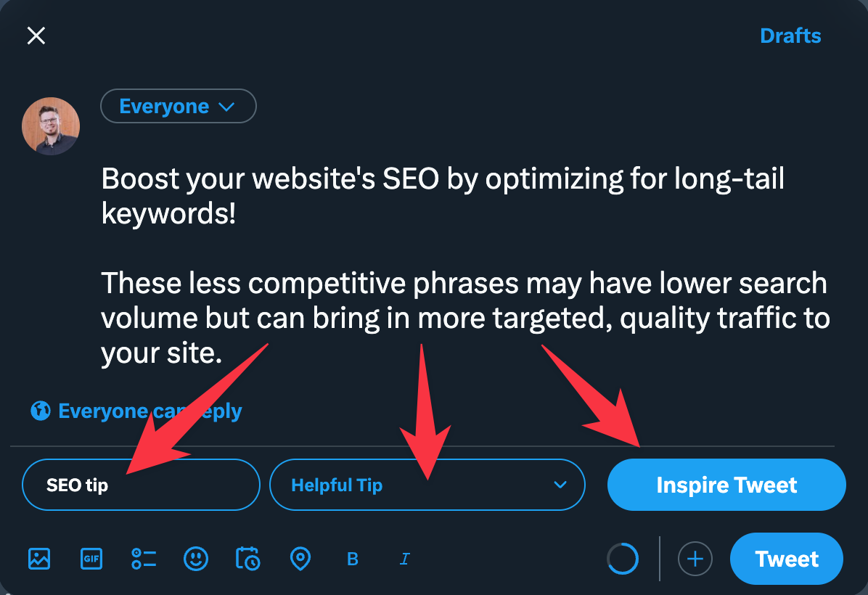Apply bold formatting

tap(352, 559)
